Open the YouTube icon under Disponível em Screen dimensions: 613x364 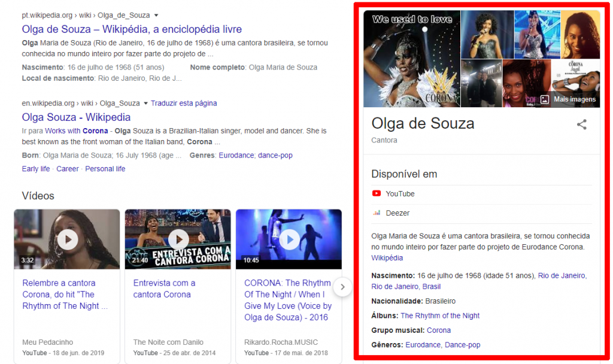tap(376, 193)
